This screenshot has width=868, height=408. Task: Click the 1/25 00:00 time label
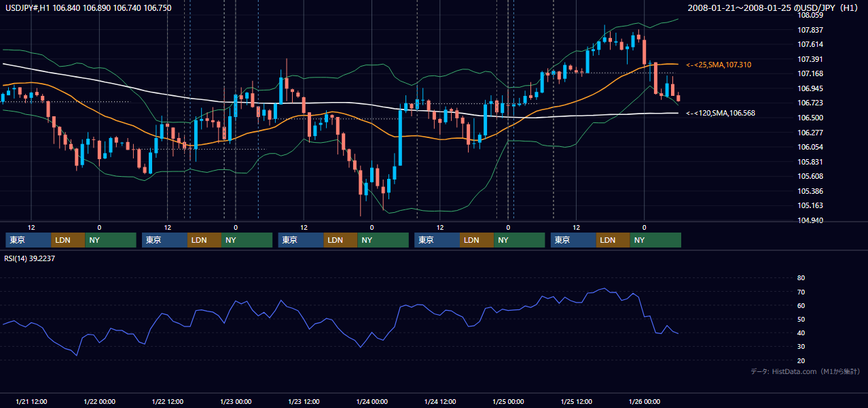[x=508, y=401]
